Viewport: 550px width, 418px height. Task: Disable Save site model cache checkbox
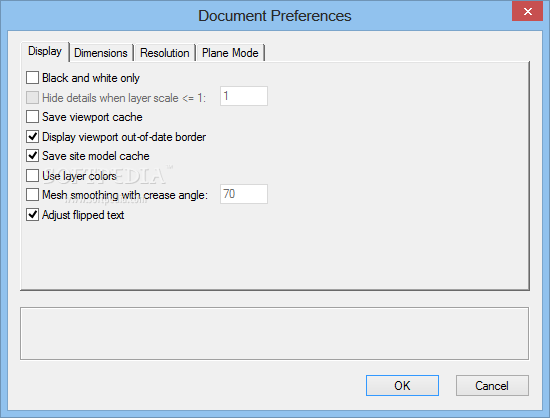click(32, 155)
